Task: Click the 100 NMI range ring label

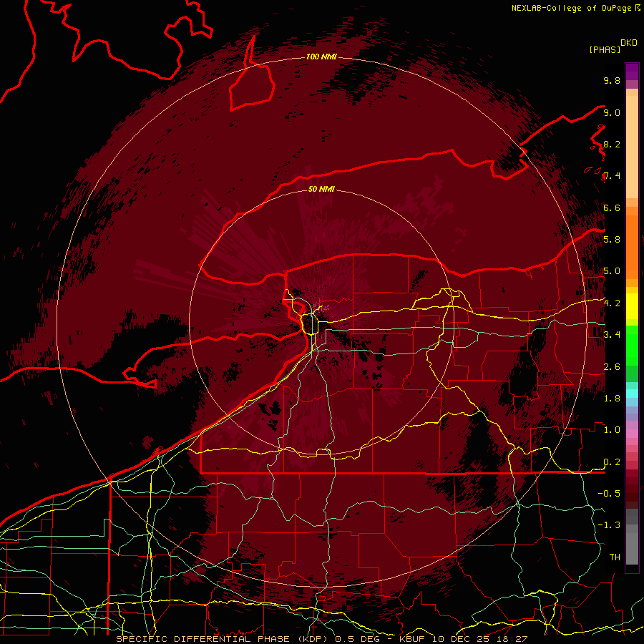Action: 321,57
